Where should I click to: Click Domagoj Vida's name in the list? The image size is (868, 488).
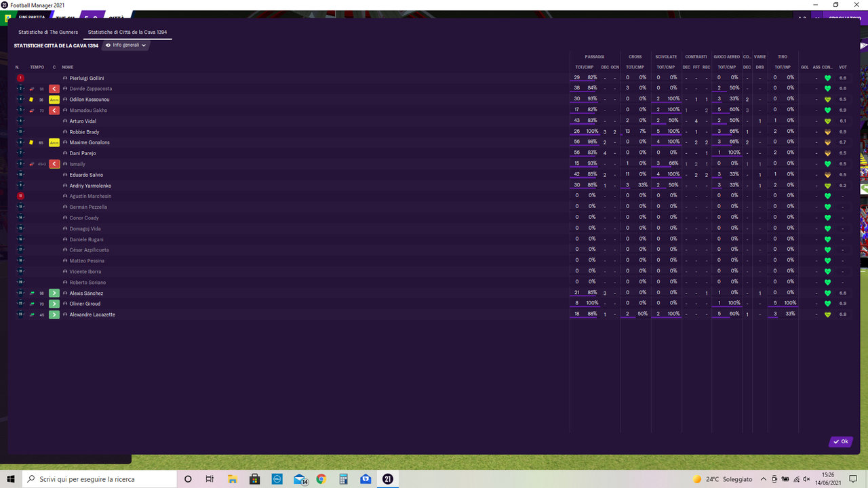tap(85, 228)
